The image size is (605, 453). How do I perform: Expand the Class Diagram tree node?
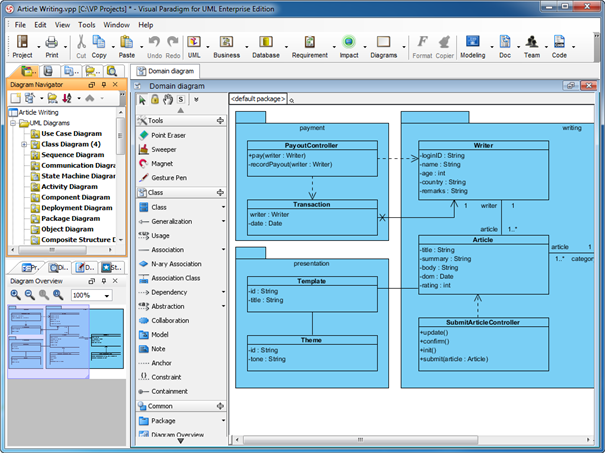(23, 145)
